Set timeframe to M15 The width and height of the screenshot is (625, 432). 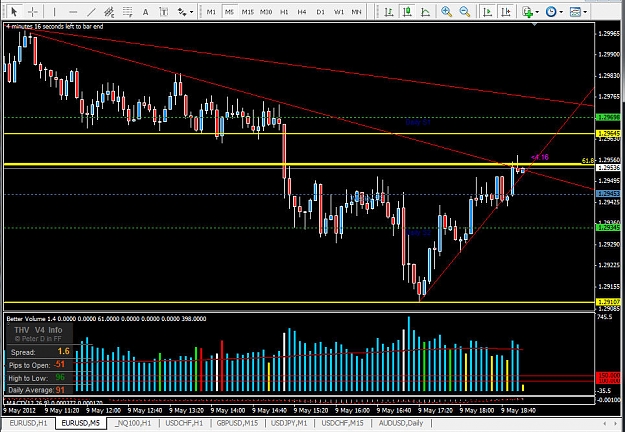pos(248,12)
